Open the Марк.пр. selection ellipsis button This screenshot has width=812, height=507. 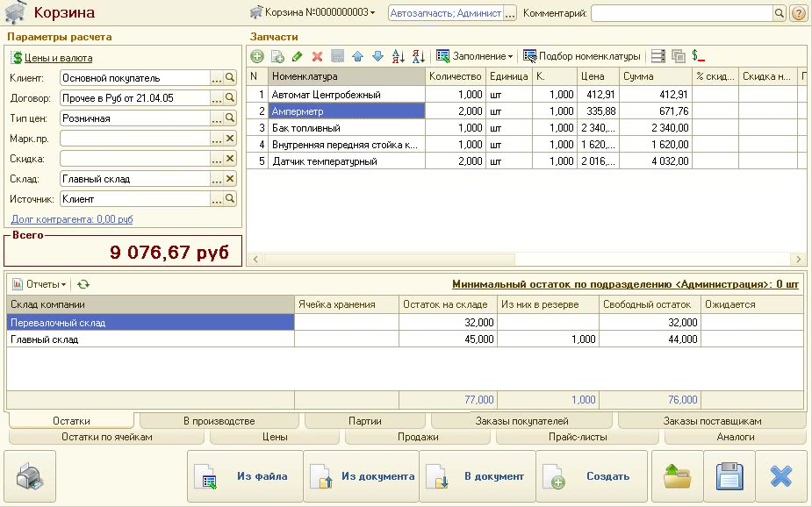(x=217, y=138)
